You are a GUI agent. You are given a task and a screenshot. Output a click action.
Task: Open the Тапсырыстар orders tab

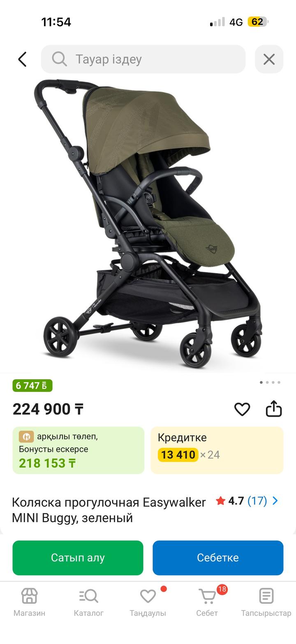pos(266,602)
